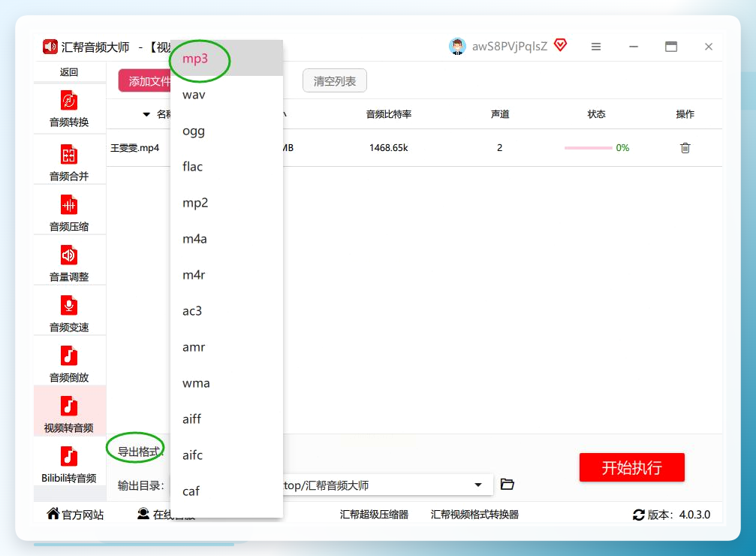This screenshot has height=556, width=756.
Task: Select the 王雯雯.mp4 file row
Action: (414, 148)
